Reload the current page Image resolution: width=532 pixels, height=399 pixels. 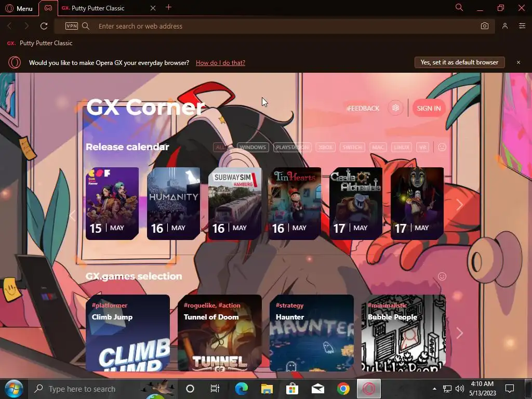click(44, 26)
